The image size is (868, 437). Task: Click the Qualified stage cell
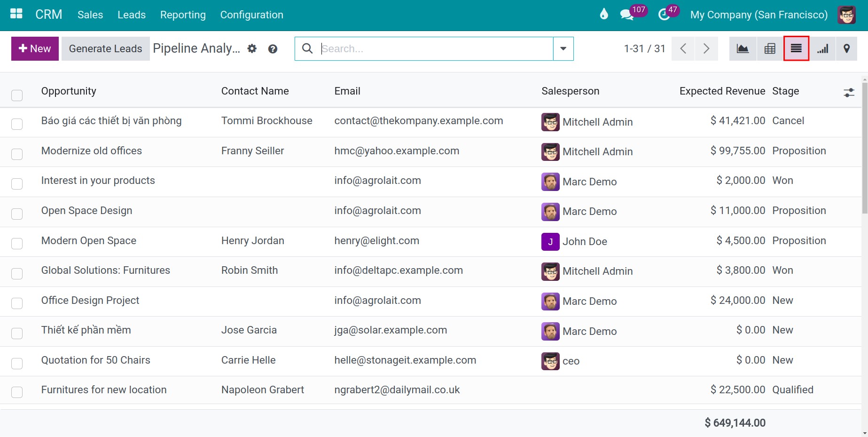tap(792, 389)
